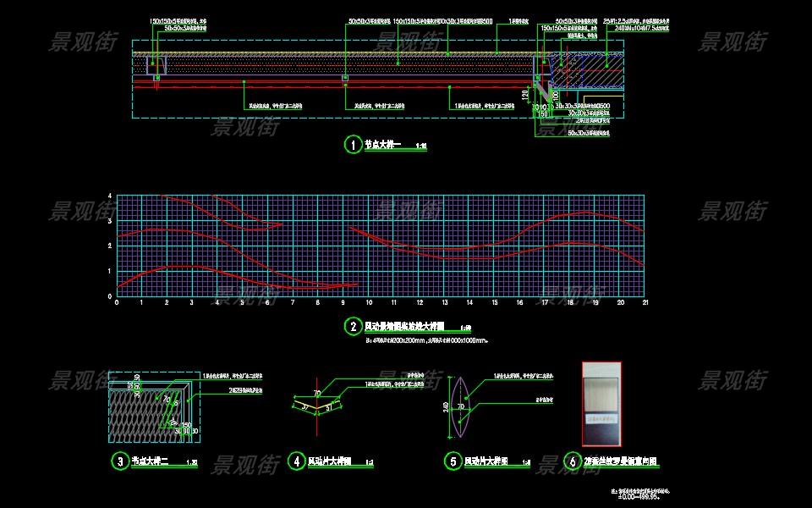
Task: Open the red-framed reference photo thumbnail
Action: (x=601, y=404)
